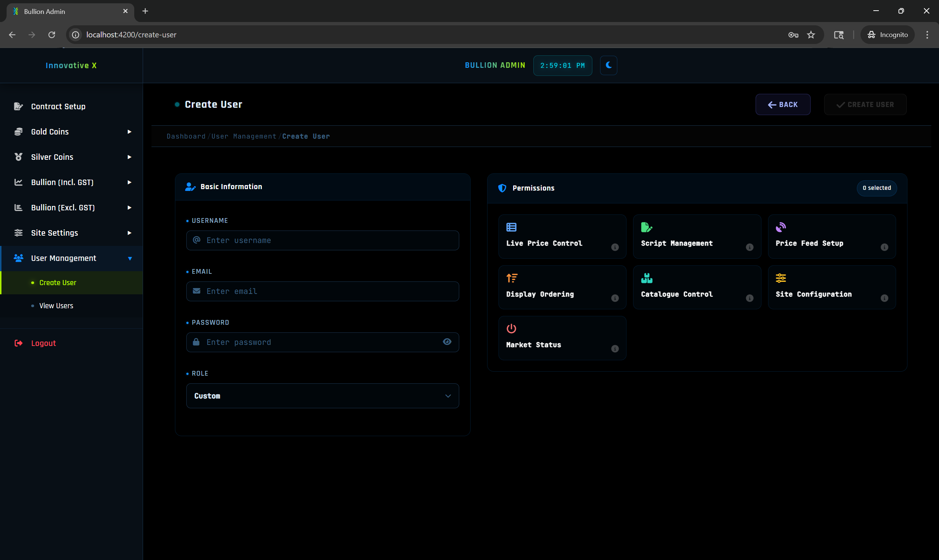Click Site Settings sliders icon

click(x=18, y=233)
